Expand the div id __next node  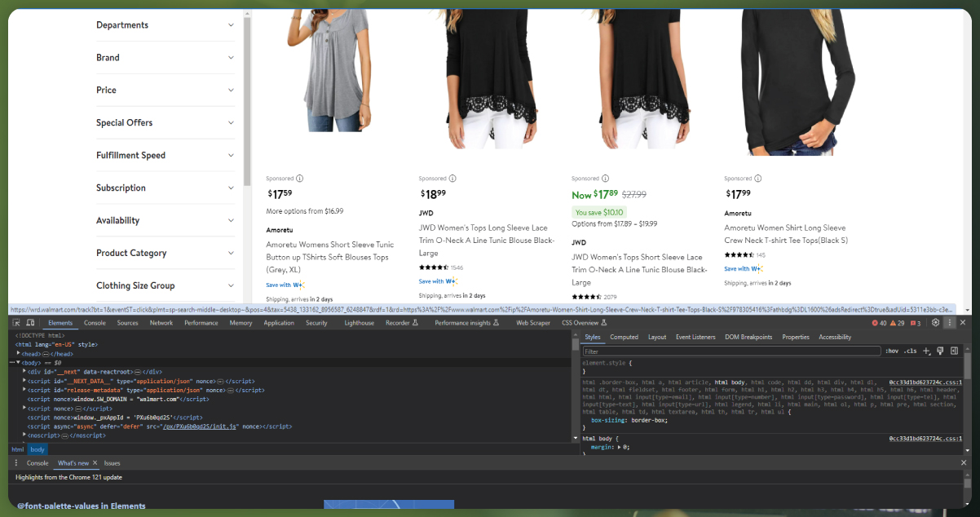(24, 371)
